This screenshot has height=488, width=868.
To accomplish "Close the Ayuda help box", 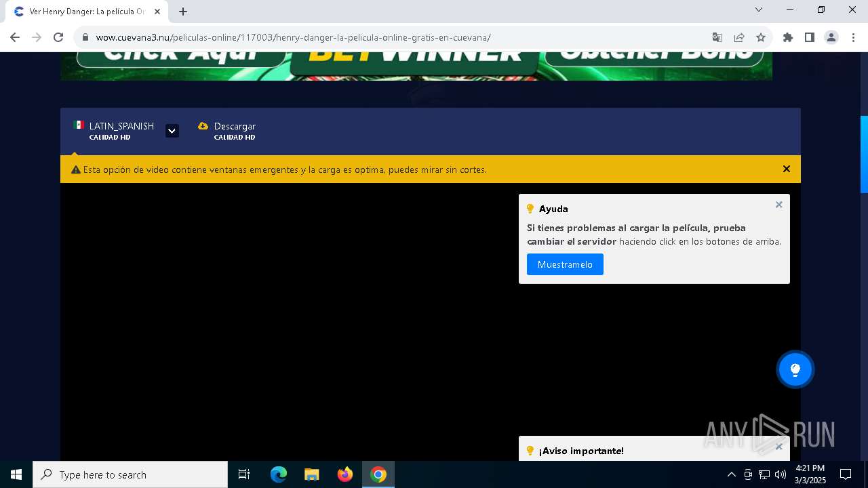I will 779,205.
